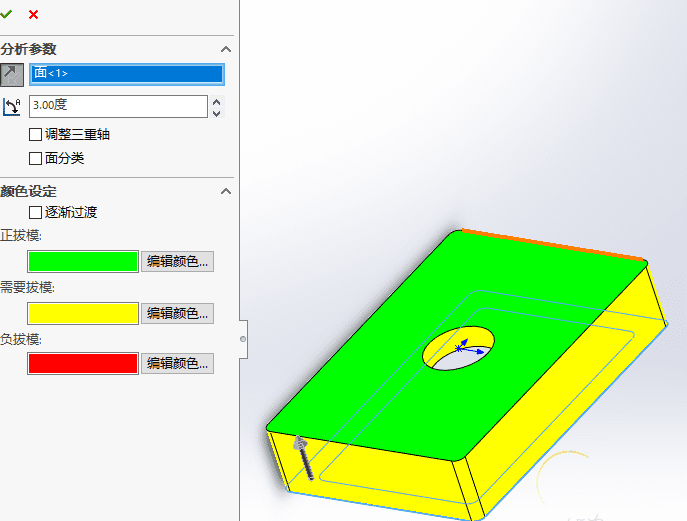
Task: Decrease draft angle with down stepper arrow
Action: (x=216, y=113)
